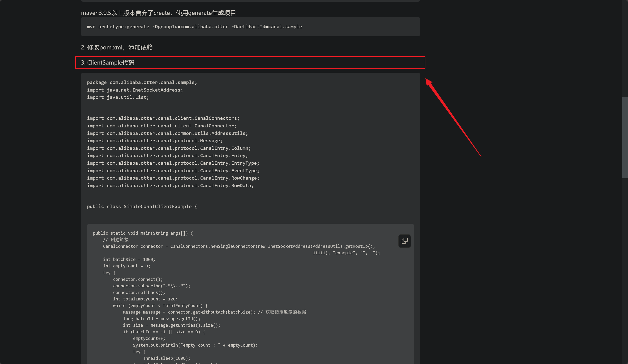Click the CanalEntry.RowChange import line

173,178
